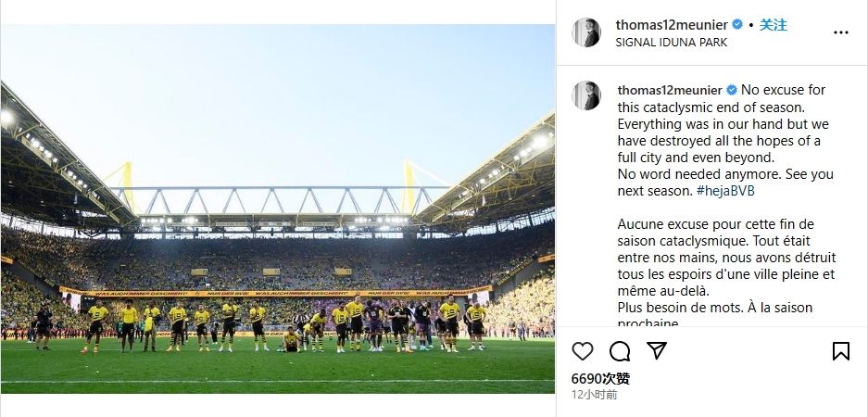Click the French caption text paragraph
This screenshot has height=417, width=868.
click(x=727, y=274)
